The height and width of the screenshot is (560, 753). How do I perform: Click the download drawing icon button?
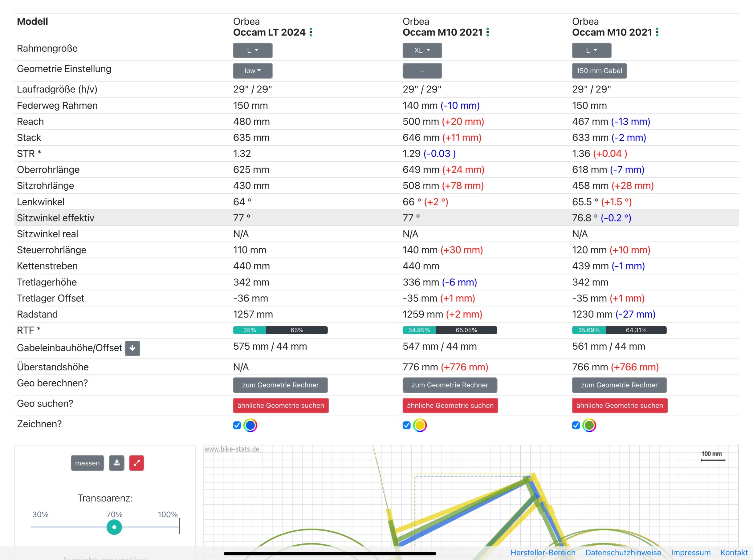117,463
